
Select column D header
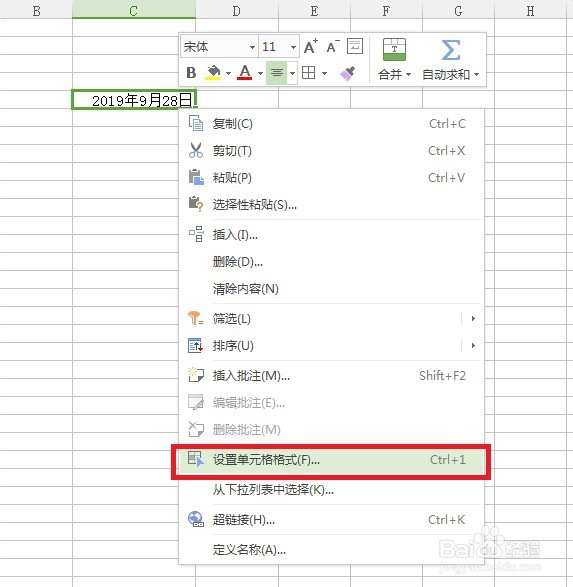(x=237, y=9)
